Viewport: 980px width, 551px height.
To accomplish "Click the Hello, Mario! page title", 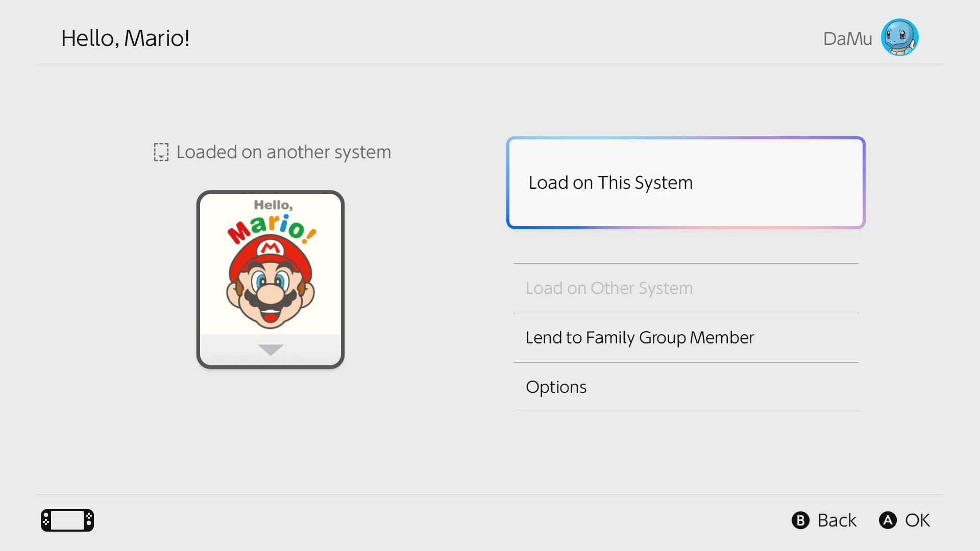I will point(126,38).
